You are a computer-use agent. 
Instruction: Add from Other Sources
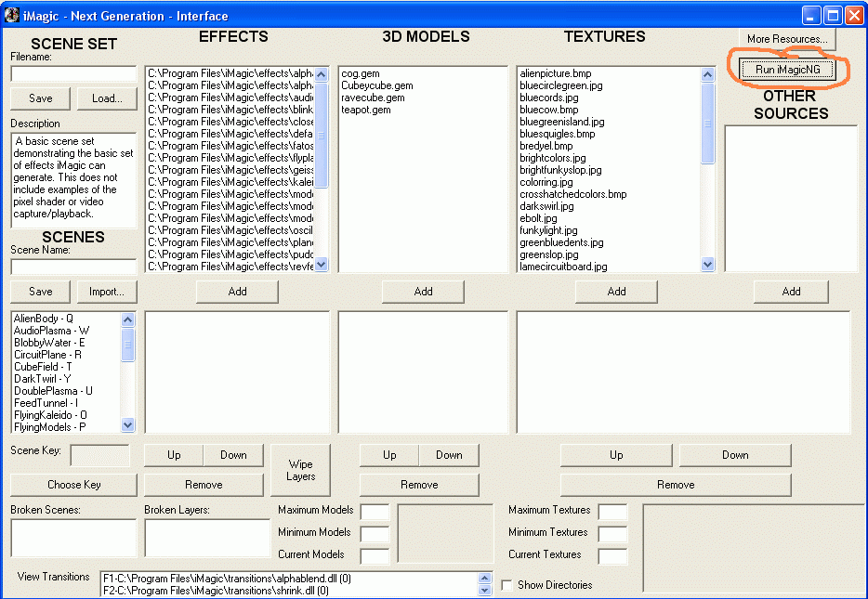pyautogui.click(x=791, y=292)
